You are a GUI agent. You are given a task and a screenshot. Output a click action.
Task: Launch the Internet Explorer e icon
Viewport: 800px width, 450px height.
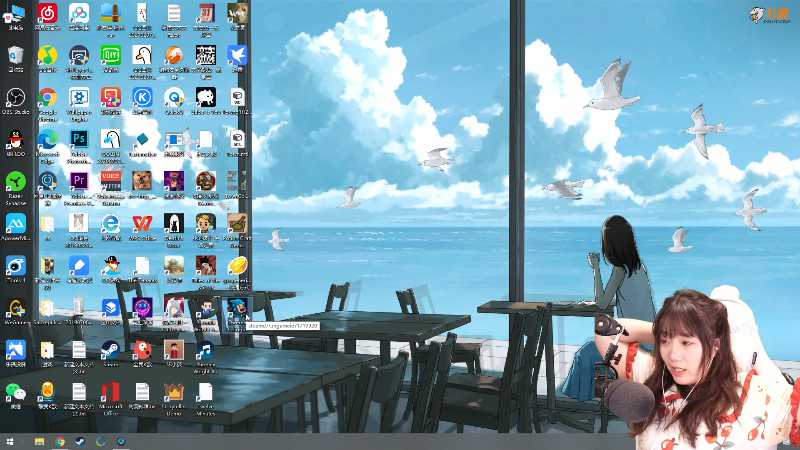coord(111,223)
